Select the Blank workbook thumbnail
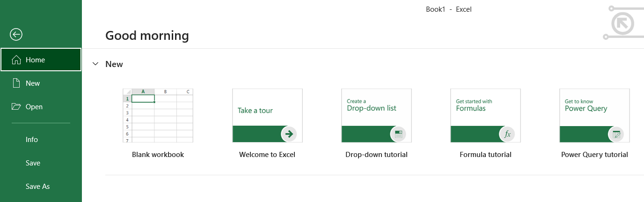The width and height of the screenshot is (644, 202). [x=158, y=115]
